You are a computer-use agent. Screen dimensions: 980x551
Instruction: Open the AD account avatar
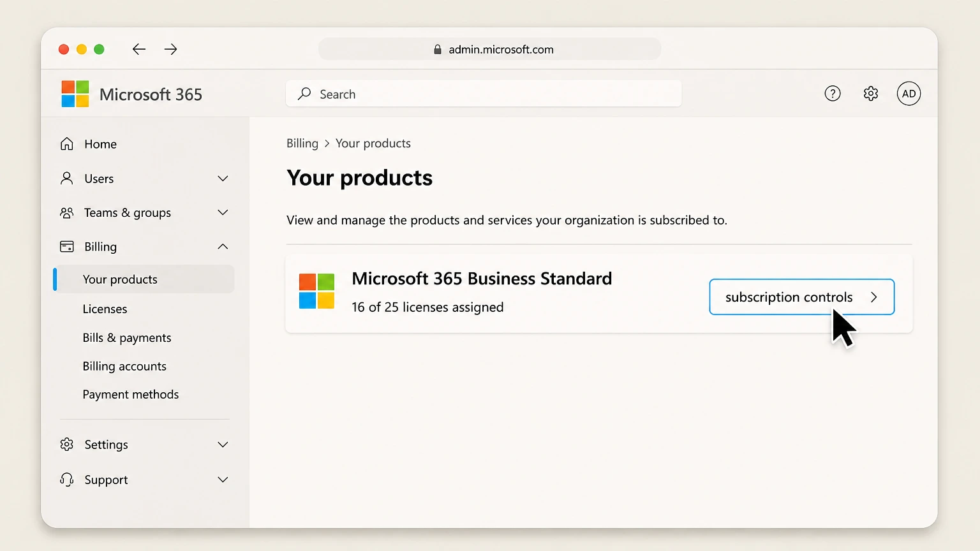point(909,94)
